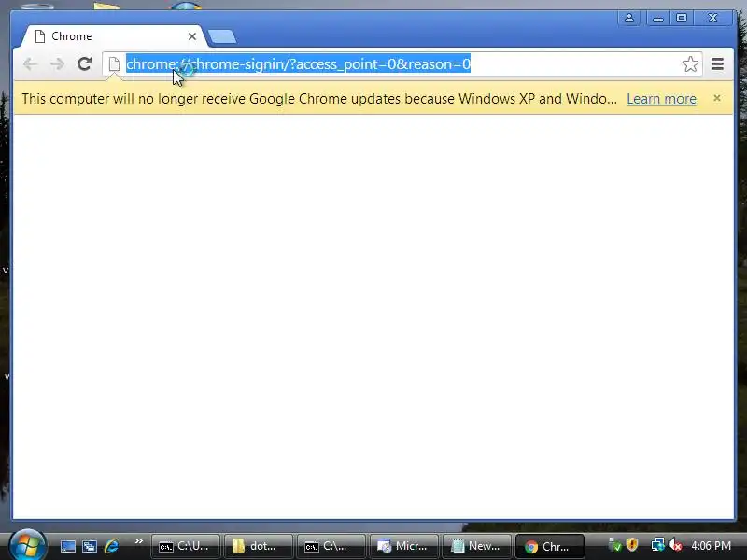Read the Windows XP updates warning text
This screenshot has height=560, width=747.
coord(319,99)
